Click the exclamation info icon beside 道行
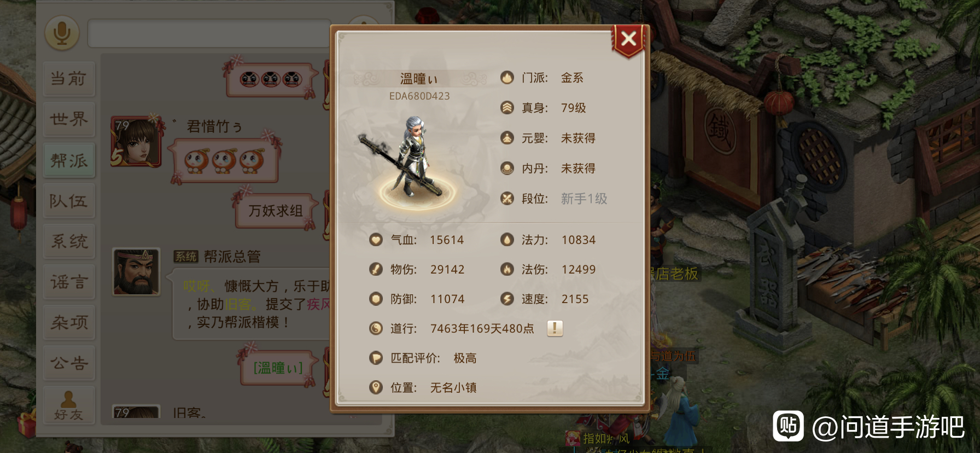The height and width of the screenshot is (453, 980). 555,328
